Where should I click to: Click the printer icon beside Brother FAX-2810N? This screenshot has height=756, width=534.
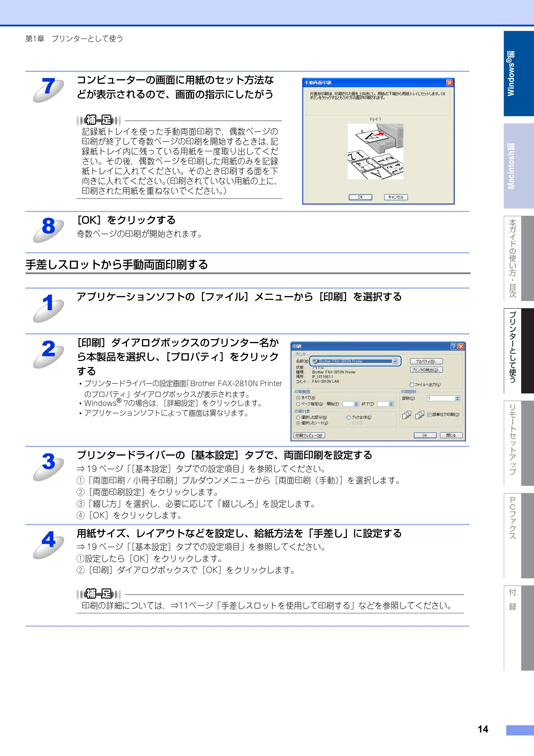click(316, 361)
